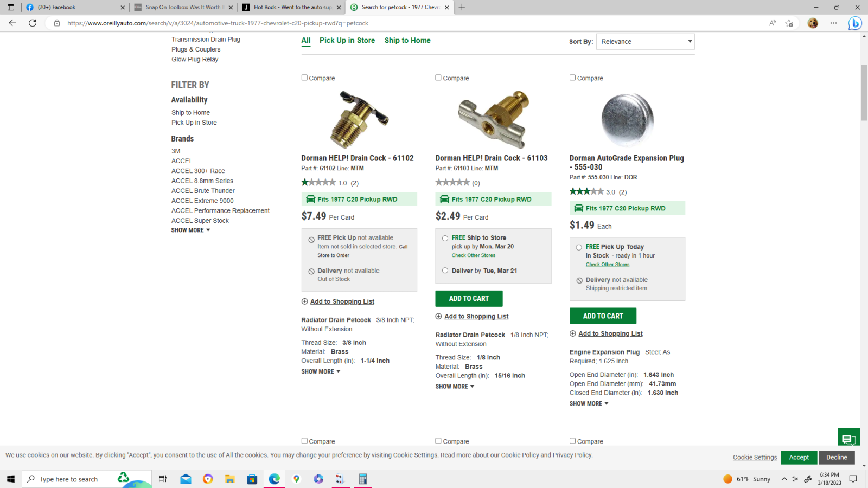Click the browser address bar
868x488 pixels.
pos(412,23)
